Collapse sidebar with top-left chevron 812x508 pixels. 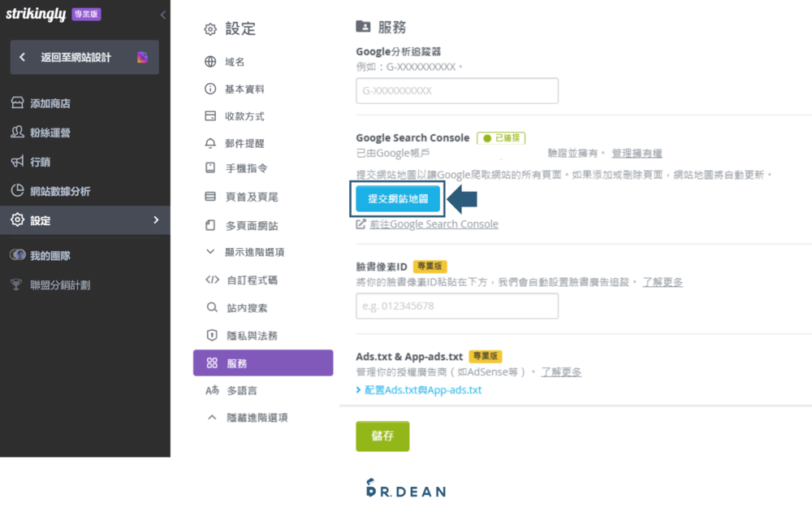[162, 15]
